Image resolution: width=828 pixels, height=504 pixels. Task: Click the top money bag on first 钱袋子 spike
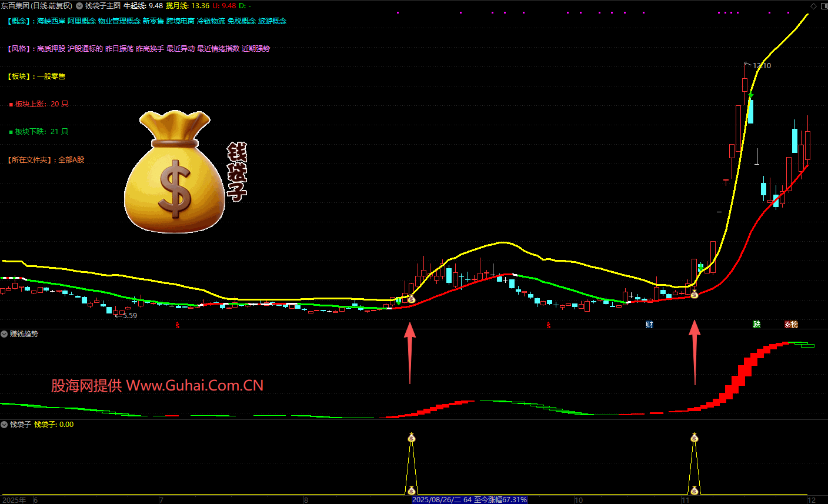pos(412,438)
